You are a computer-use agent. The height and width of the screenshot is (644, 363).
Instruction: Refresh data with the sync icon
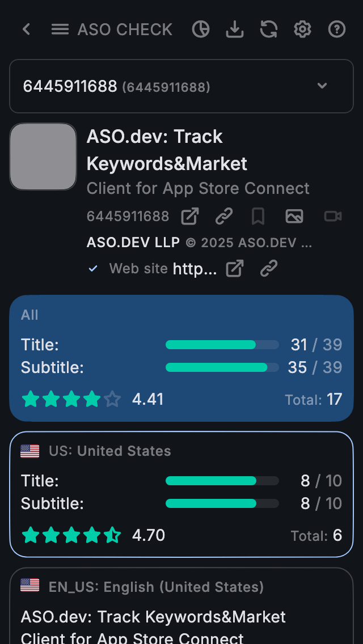coord(268,29)
